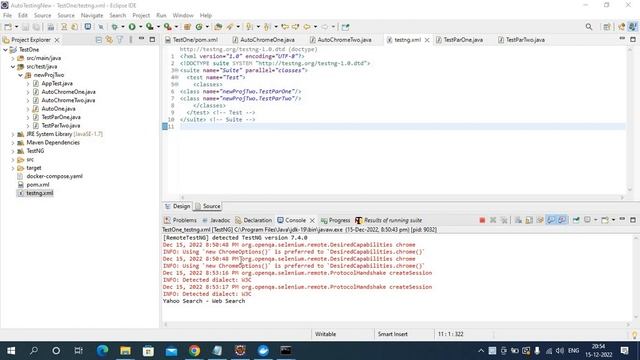This screenshot has height=360, width=640.
Task: Click the Open Type toolbar icon
Action: click(x=218, y=27)
